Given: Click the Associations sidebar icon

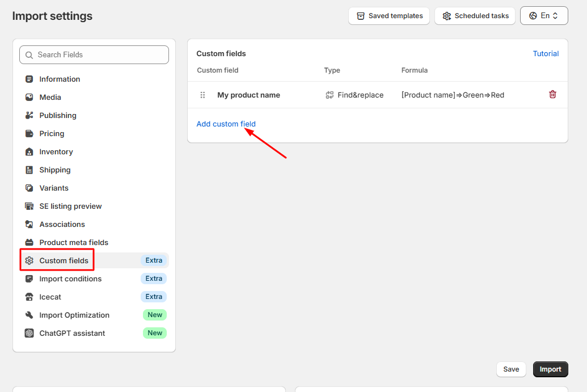Looking at the screenshot, I should (29, 224).
